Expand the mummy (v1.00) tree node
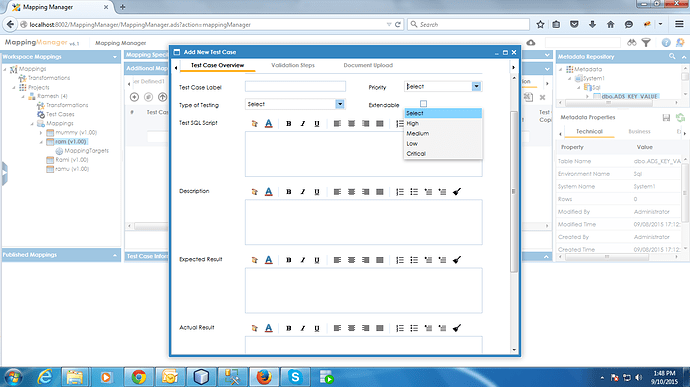Viewport: 690px width, 387px height. click(41, 133)
